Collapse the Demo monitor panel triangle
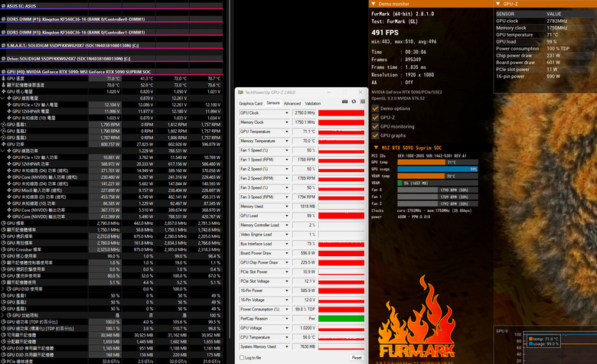597x364 pixels. [374, 4]
